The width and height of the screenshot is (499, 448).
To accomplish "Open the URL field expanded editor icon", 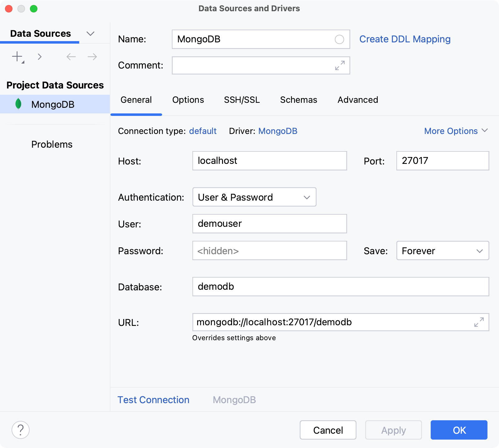I will [x=479, y=322].
